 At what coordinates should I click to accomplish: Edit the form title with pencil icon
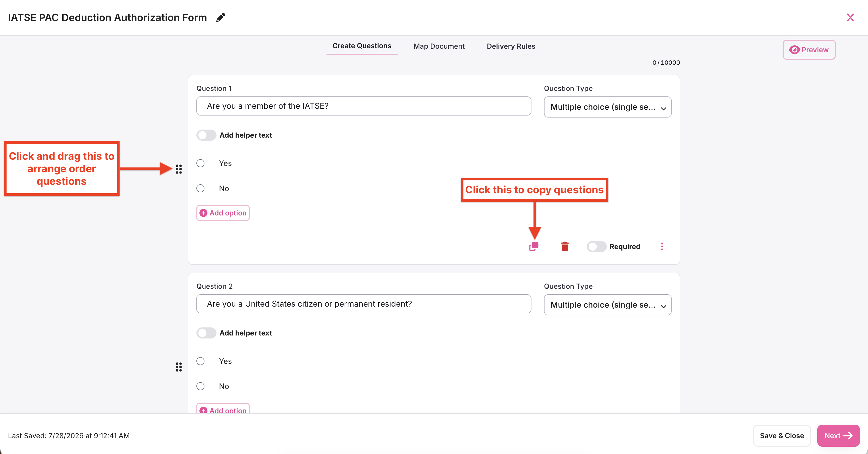(x=221, y=18)
